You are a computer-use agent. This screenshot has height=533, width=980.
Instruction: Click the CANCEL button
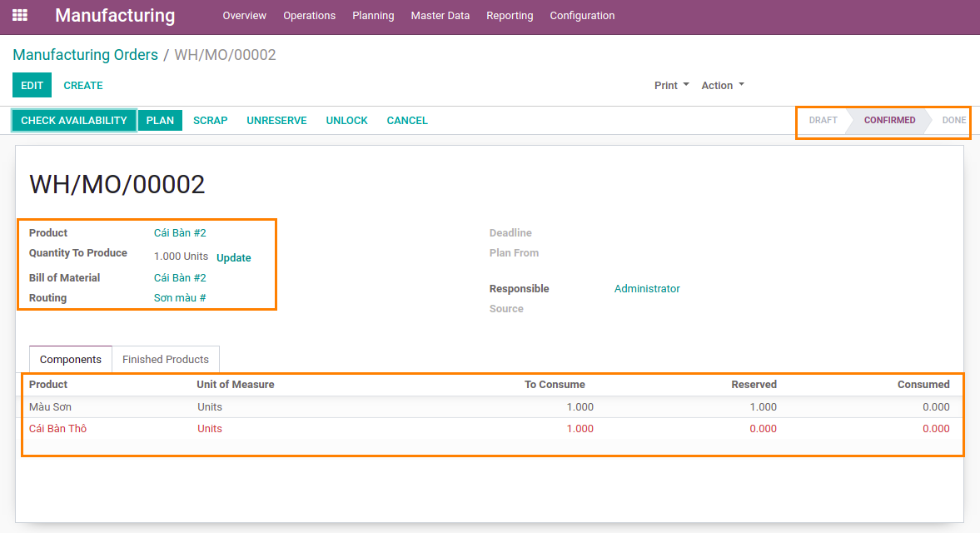tap(407, 121)
